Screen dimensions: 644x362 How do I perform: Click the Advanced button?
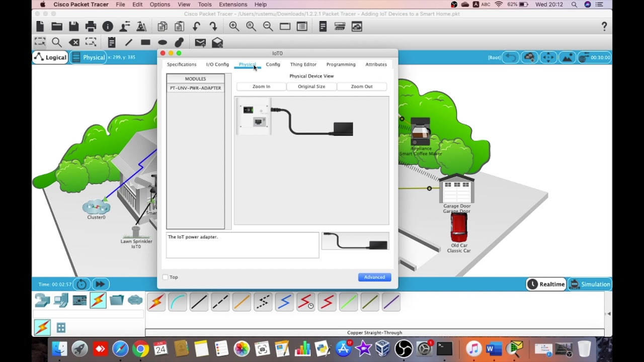tap(374, 277)
